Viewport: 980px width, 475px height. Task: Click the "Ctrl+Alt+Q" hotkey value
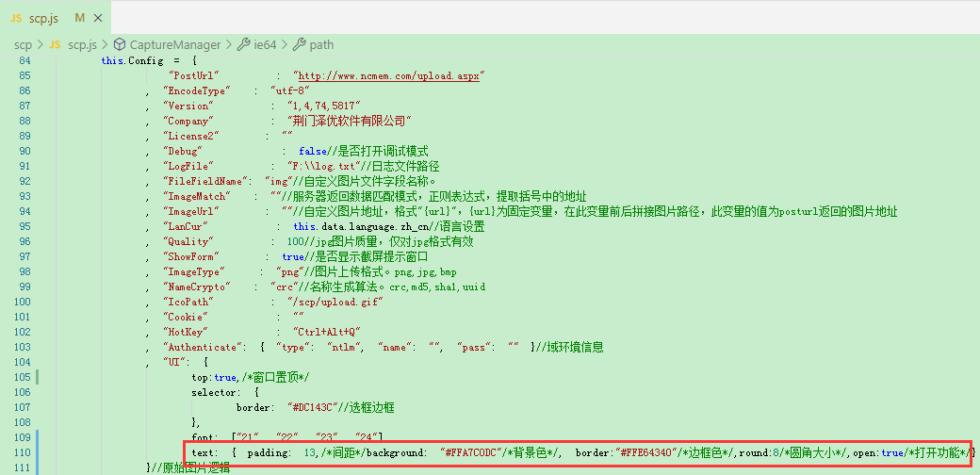(x=327, y=331)
